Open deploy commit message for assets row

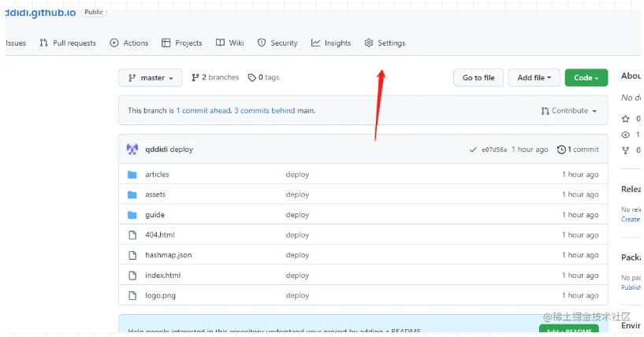tap(297, 194)
